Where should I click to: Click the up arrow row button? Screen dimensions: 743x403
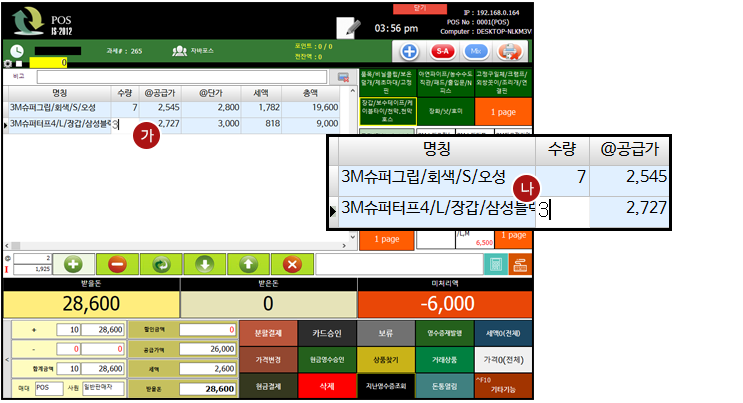pyautogui.click(x=248, y=264)
